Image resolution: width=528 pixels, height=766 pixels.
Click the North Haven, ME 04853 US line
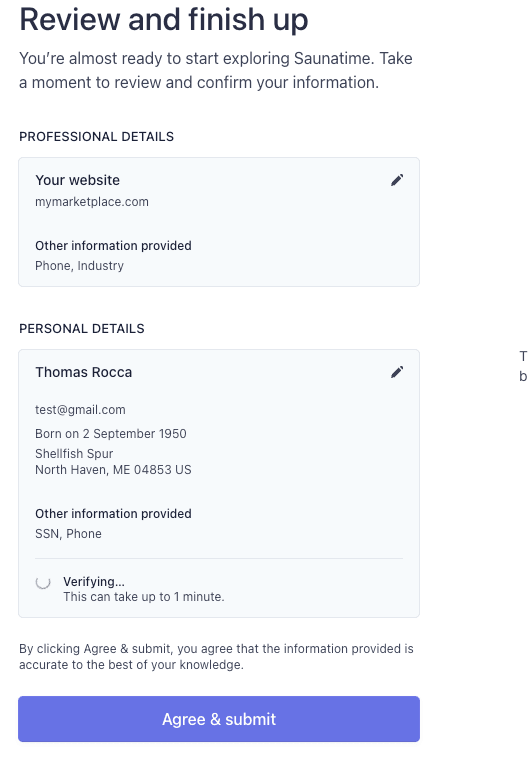[x=113, y=470]
